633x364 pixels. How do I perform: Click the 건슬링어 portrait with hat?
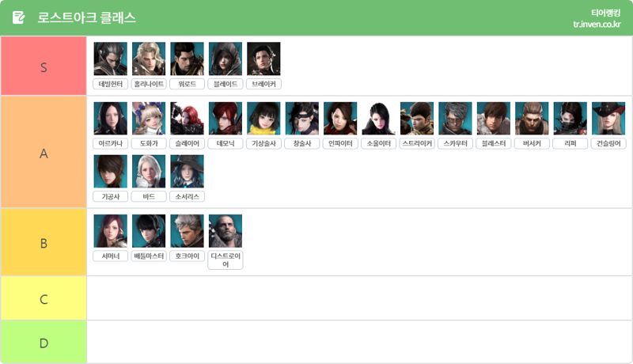coord(608,118)
